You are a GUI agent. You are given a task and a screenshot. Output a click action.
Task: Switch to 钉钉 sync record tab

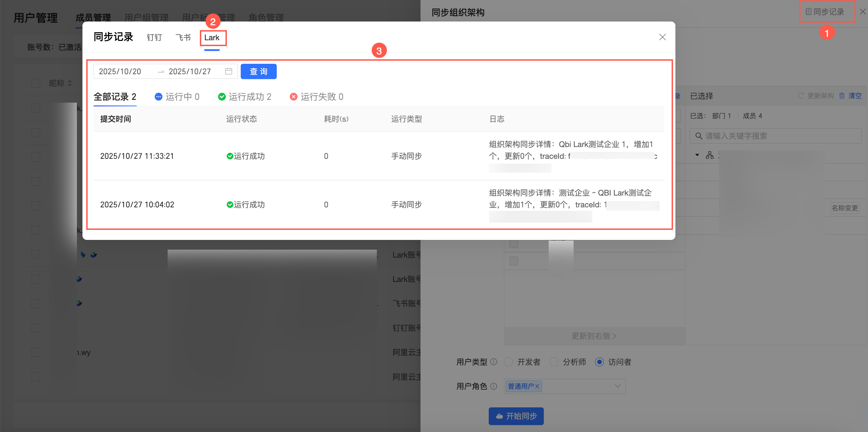(x=154, y=37)
